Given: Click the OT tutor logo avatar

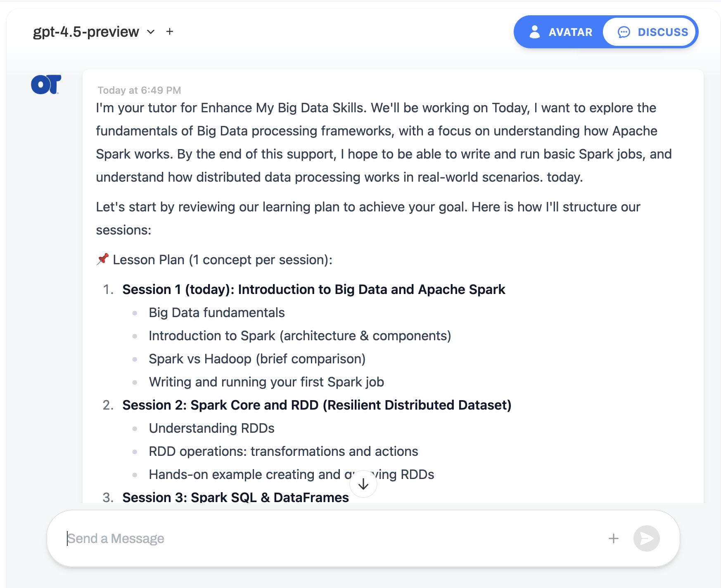Looking at the screenshot, I should [46, 85].
